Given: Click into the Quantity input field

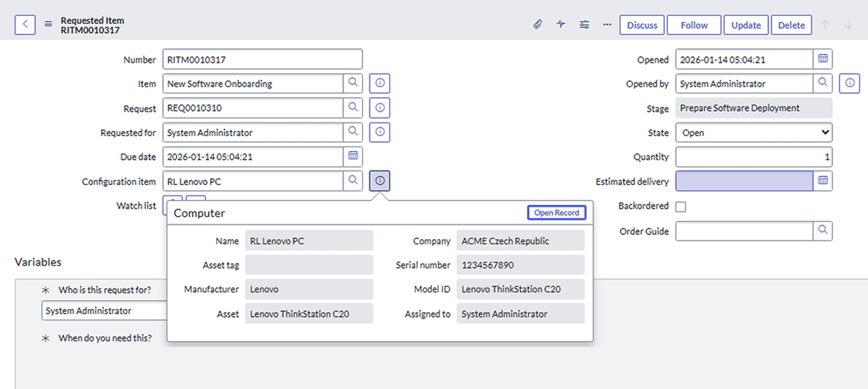Looking at the screenshot, I should pos(754,157).
